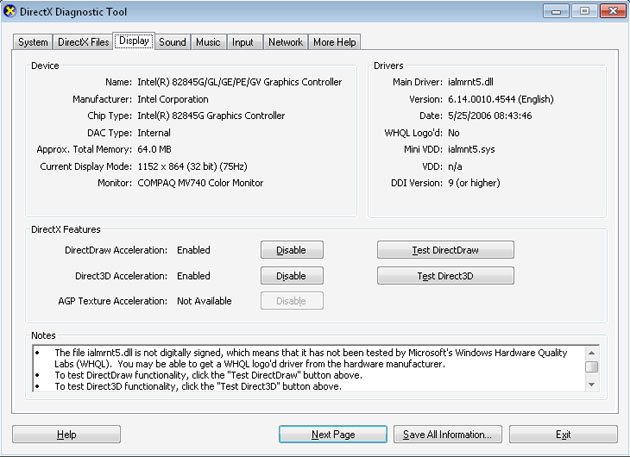Maximize the DirectX Diagnostic Tool window
The width and height of the screenshot is (630, 457).
pos(585,11)
